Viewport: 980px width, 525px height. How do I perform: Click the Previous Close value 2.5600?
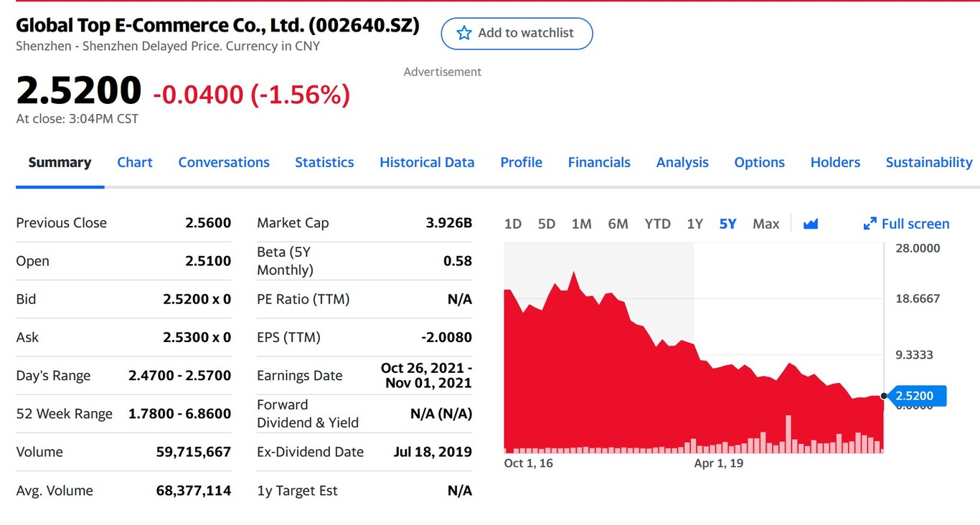click(208, 222)
